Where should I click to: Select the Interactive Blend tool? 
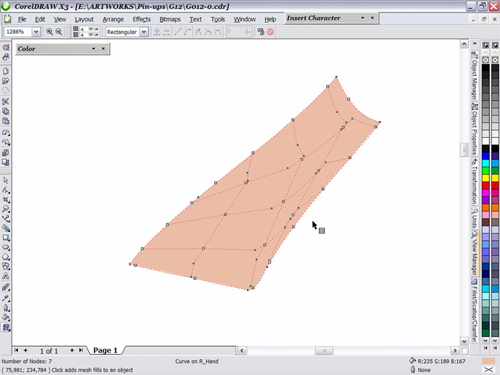click(6, 287)
